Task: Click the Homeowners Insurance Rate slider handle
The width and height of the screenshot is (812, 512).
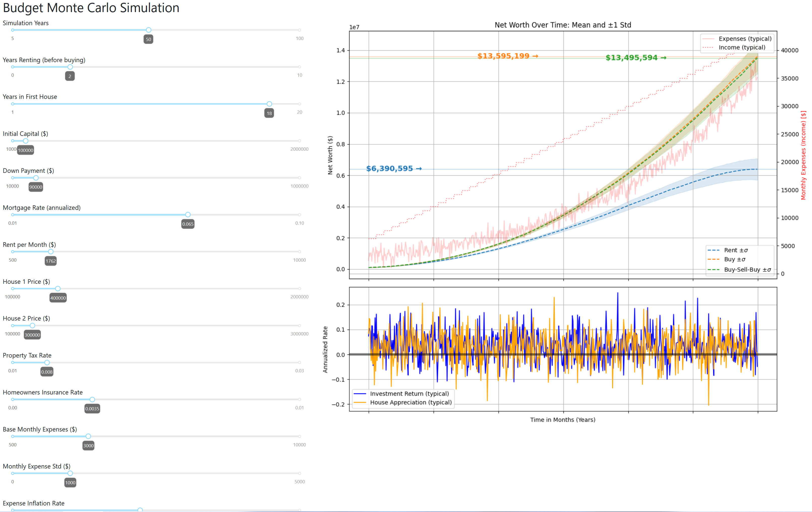Action: coord(92,399)
